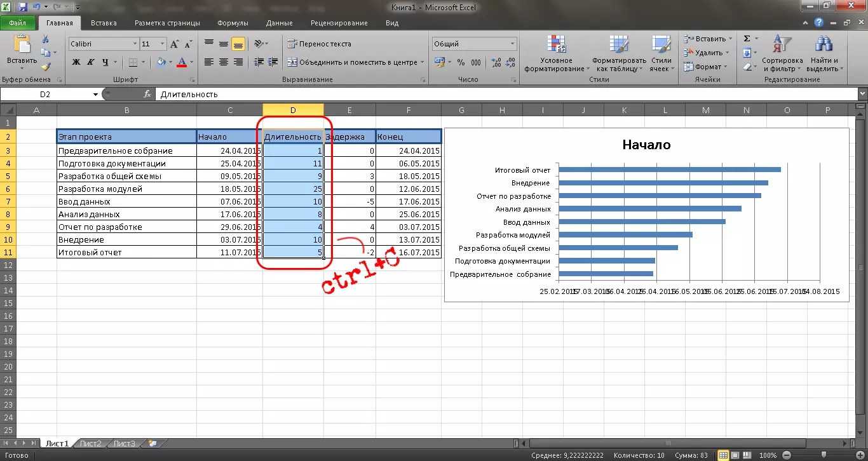
Task: Toggle Перенос текста wrap text
Action: coord(319,44)
